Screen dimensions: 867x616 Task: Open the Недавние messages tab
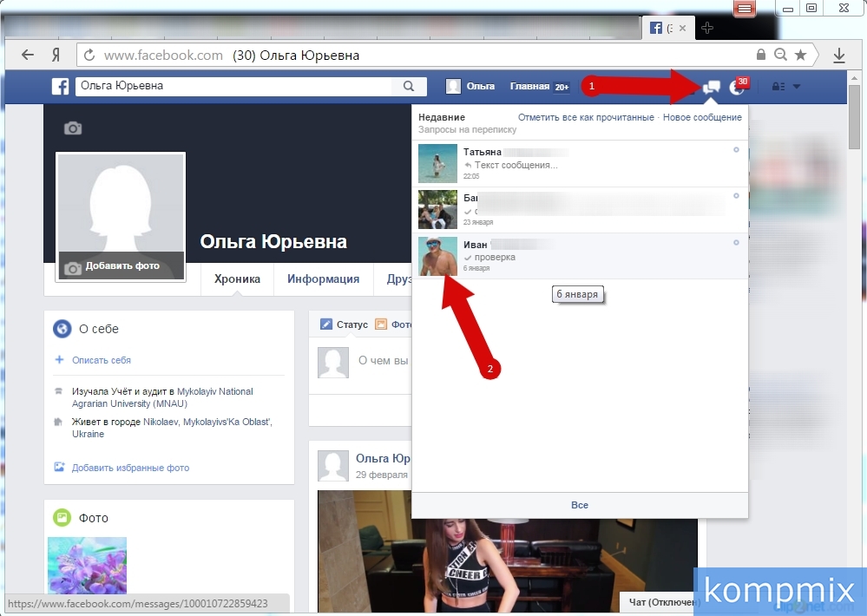[x=441, y=117]
